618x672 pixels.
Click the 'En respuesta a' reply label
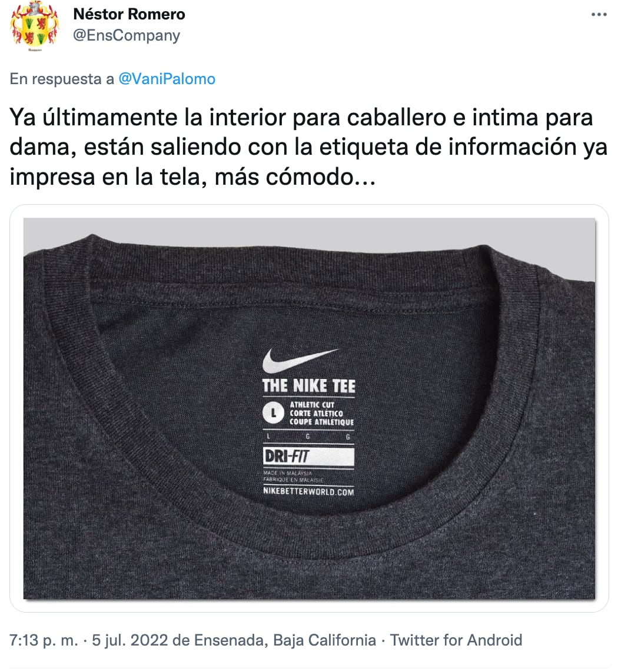pyautogui.click(x=62, y=79)
